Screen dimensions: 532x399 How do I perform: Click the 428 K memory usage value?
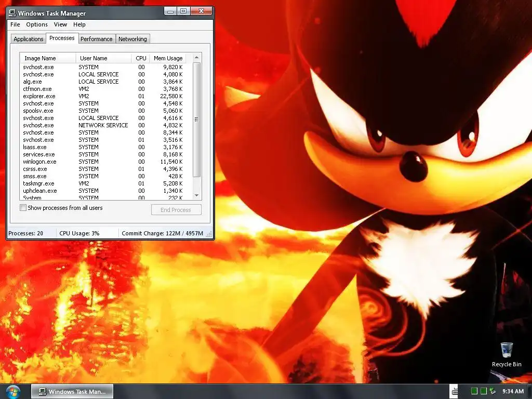176,177
